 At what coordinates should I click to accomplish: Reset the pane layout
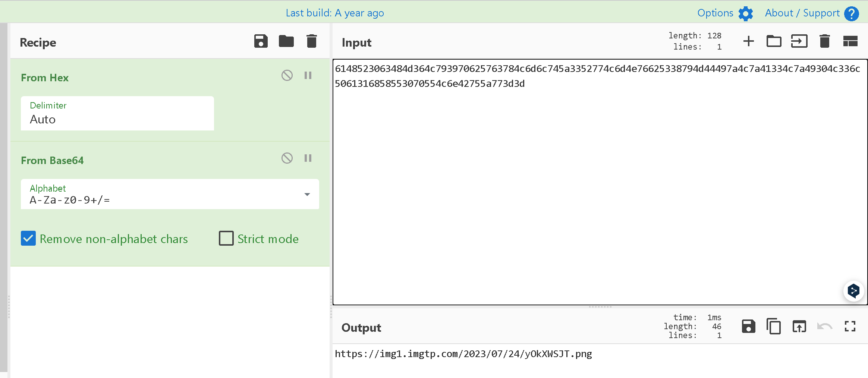(x=850, y=41)
